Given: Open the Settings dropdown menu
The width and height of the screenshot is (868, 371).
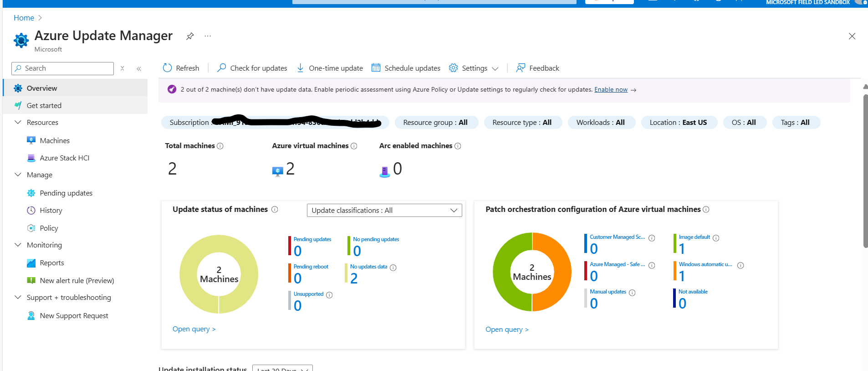Looking at the screenshot, I should 474,68.
